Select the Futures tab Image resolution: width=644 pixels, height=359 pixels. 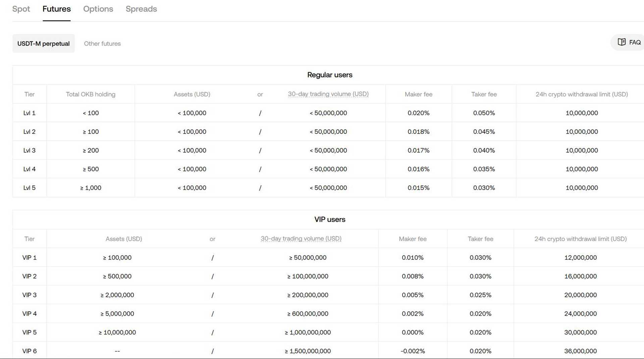pyautogui.click(x=56, y=9)
